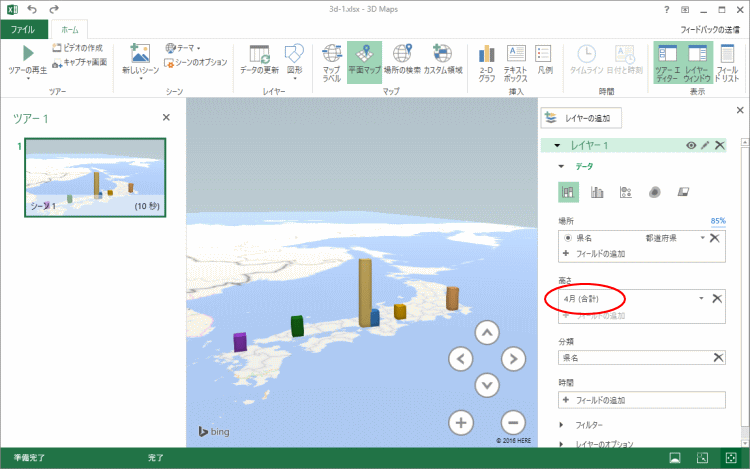Insert a 凡例 legend
The width and height of the screenshot is (750, 469).
544,60
